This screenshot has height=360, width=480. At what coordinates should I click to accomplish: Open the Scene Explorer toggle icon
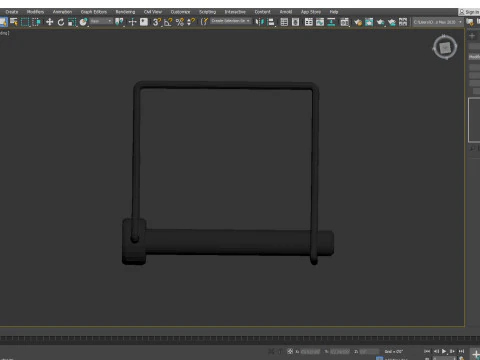(x=284, y=22)
